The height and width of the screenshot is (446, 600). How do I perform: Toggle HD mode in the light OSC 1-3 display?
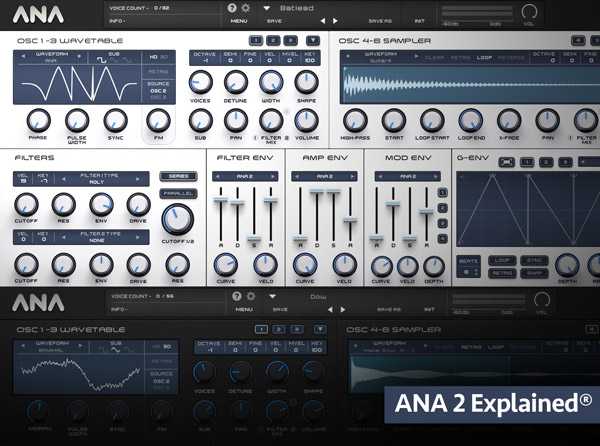153,57
